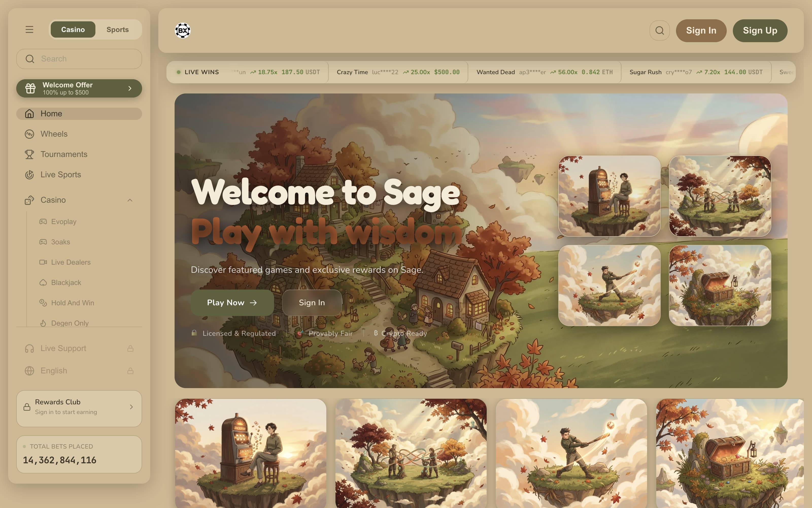
Task: Select Blackjack under Casino
Action: (x=66, y=282)
